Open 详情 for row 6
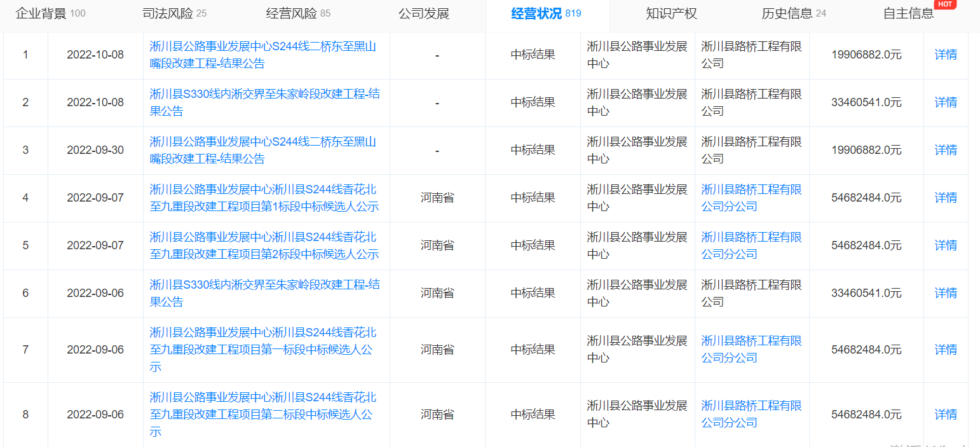The height and width of the screenshot is (447, 980). (x=946, y=293)
